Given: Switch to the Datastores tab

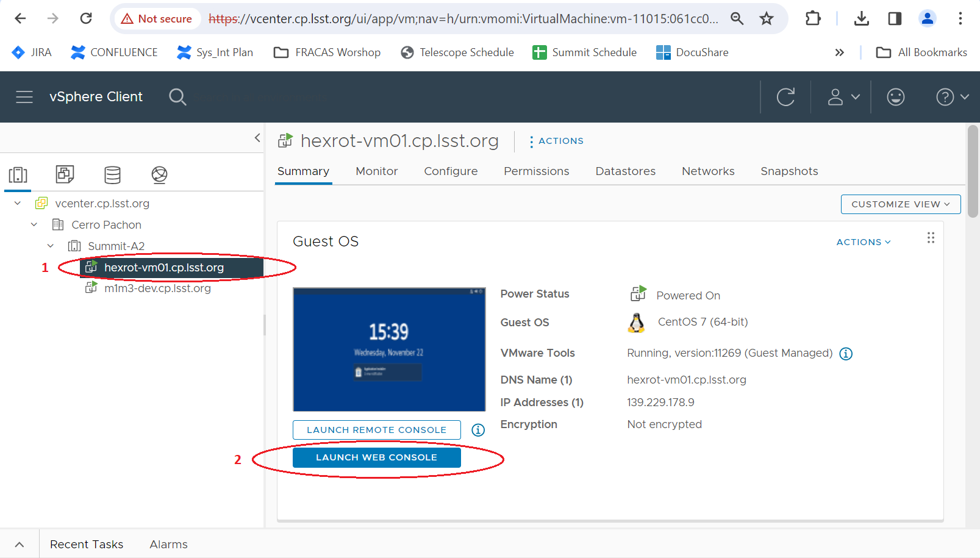Looking at the screenshot, I should coord(626,171).
